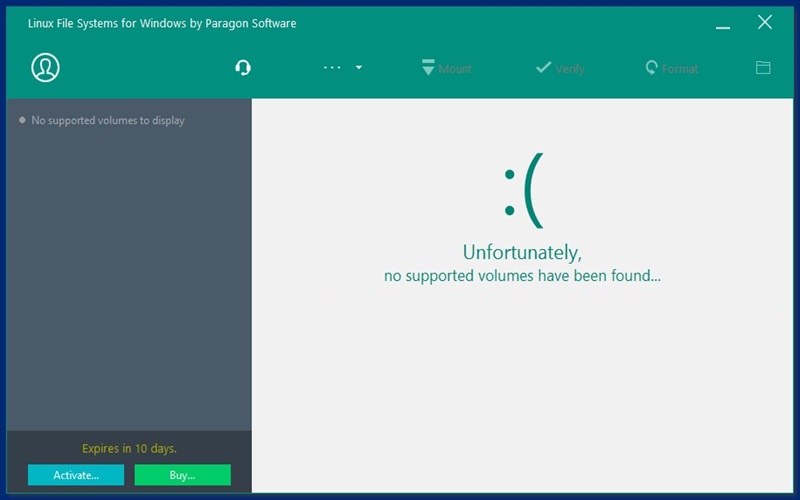The image size is (800, 500).
Task: Open the folder icon in toolbar
Action: [x=763, y=68]
